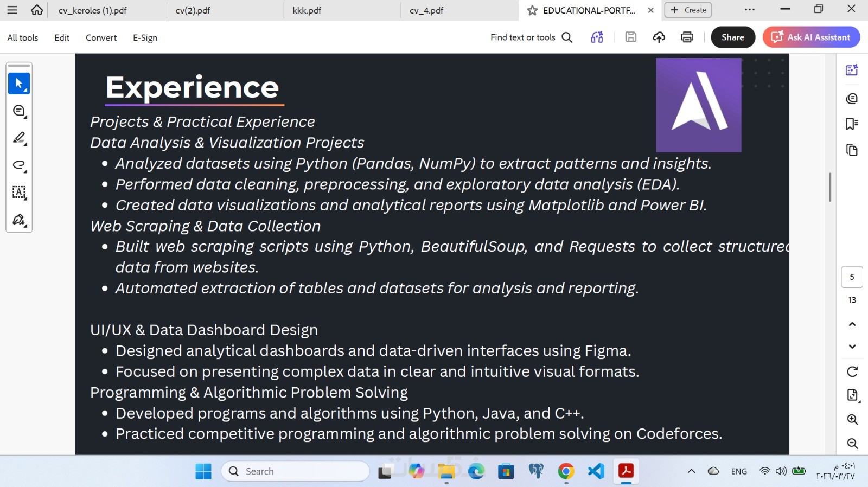Zoom out using the magnifier minus
This screenshot has width=868, height=487.
pyautogui.click(x=852, y=443)
